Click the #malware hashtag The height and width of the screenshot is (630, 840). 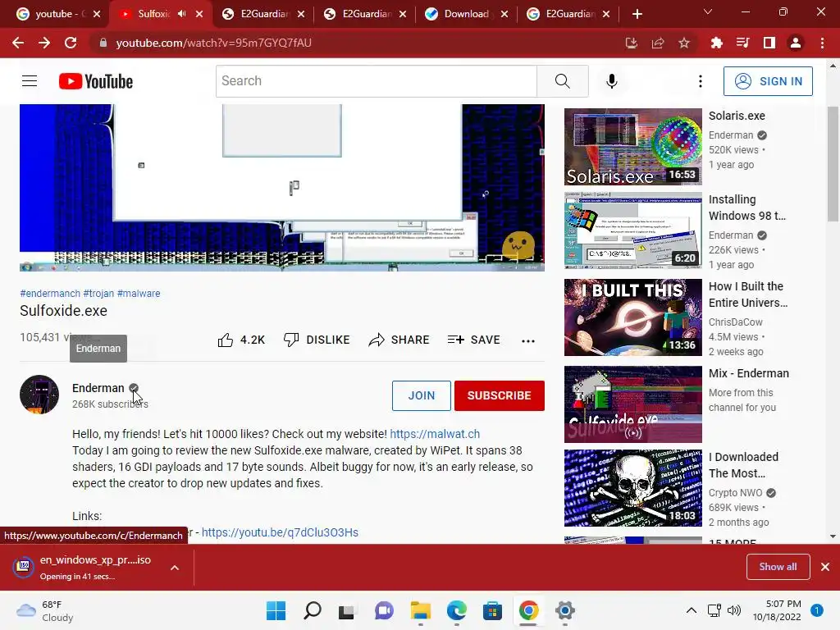[139, 294]
